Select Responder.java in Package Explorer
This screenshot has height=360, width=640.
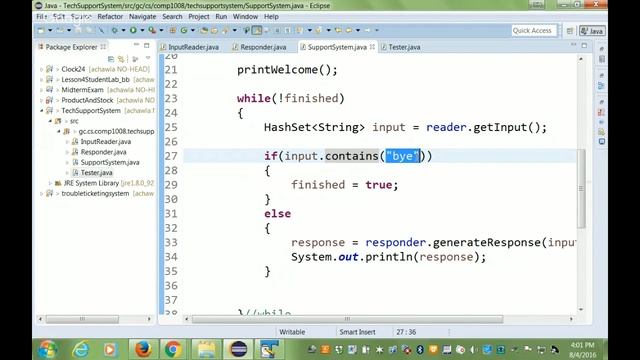point(103,152)
